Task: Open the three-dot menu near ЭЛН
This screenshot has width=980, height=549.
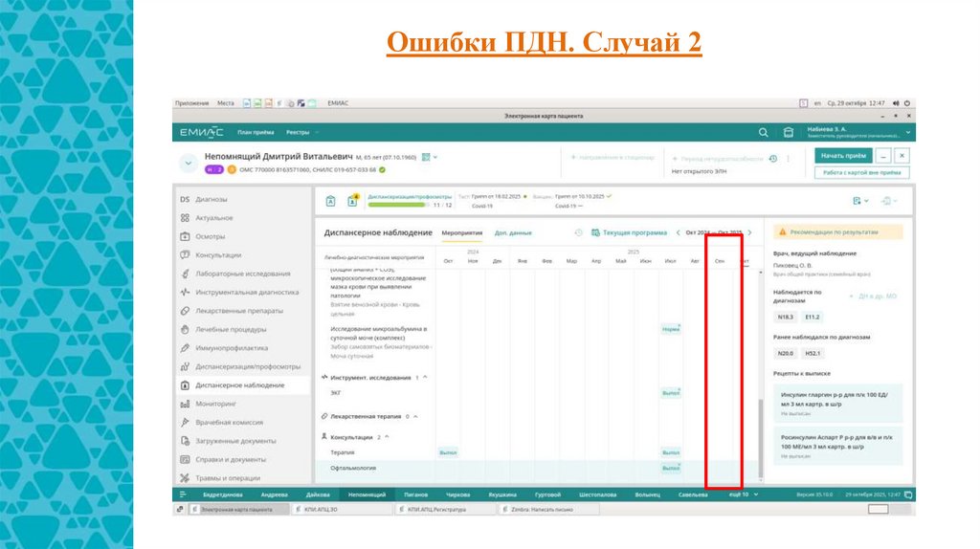Action: [789, 159]
